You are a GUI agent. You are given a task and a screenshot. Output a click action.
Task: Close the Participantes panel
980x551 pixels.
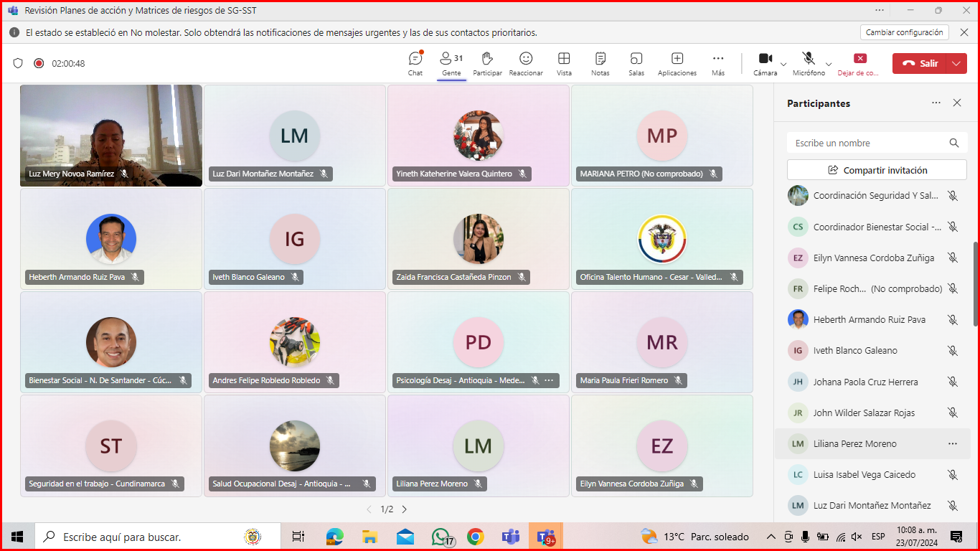point(957,103)
